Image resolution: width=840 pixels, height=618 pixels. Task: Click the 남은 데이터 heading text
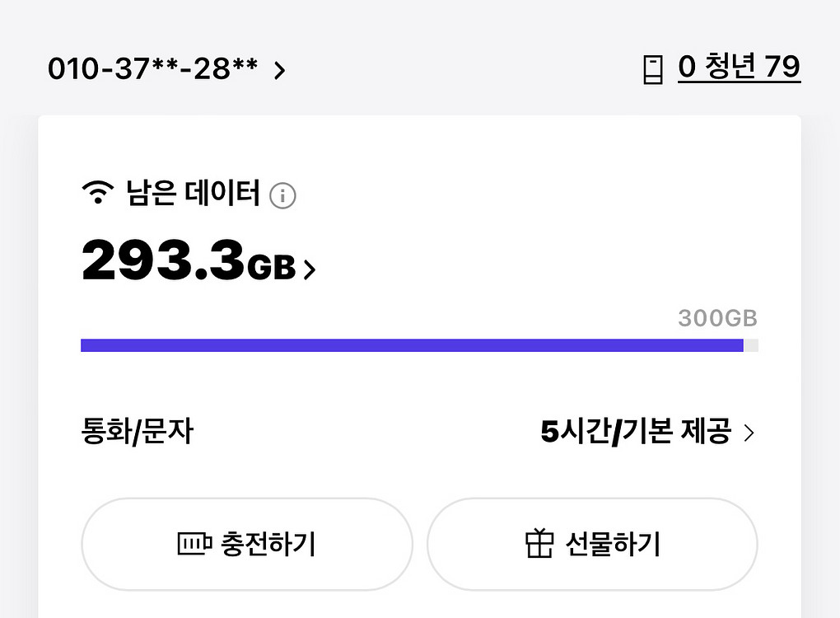193,194
